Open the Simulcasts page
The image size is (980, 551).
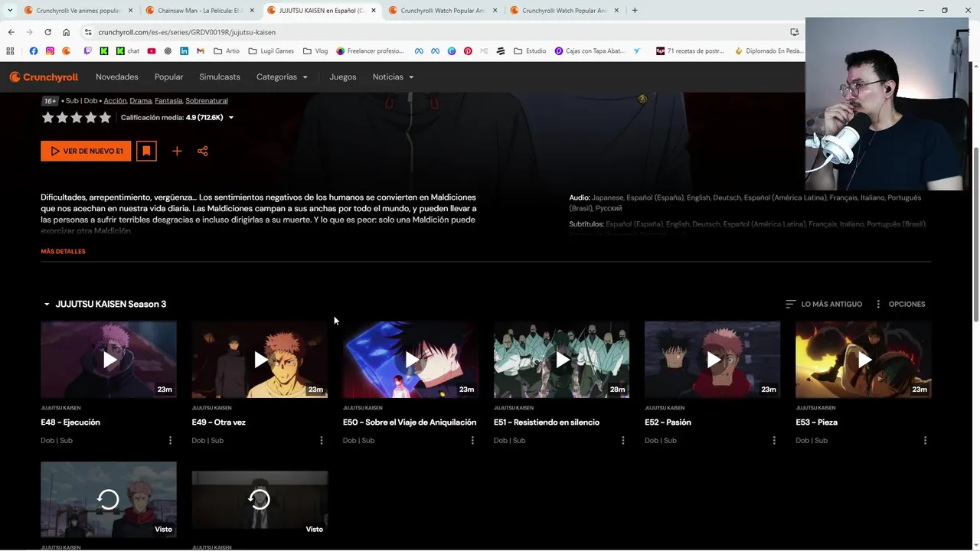tap(220, 77)
